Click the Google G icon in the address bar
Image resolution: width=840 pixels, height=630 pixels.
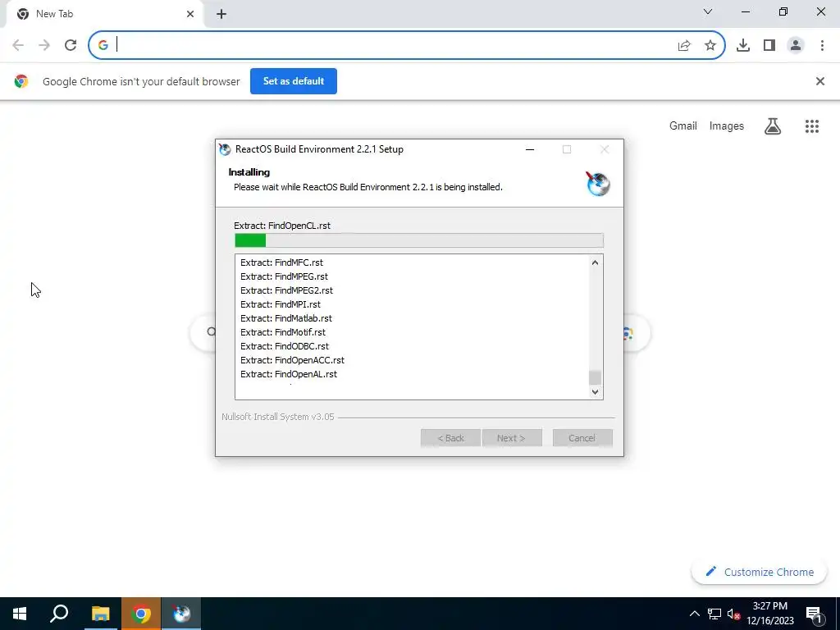tap(103, 46)
